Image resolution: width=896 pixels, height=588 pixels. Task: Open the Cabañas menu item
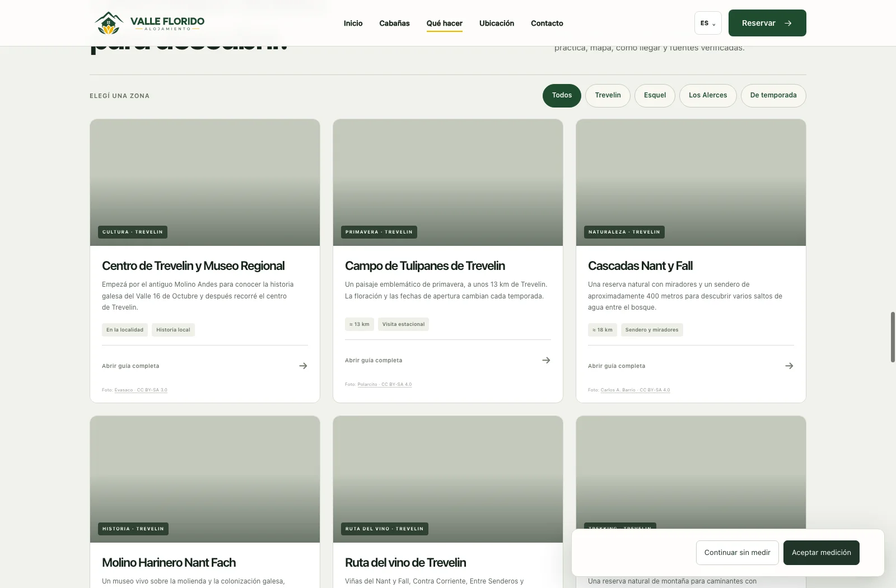[394, 23]
